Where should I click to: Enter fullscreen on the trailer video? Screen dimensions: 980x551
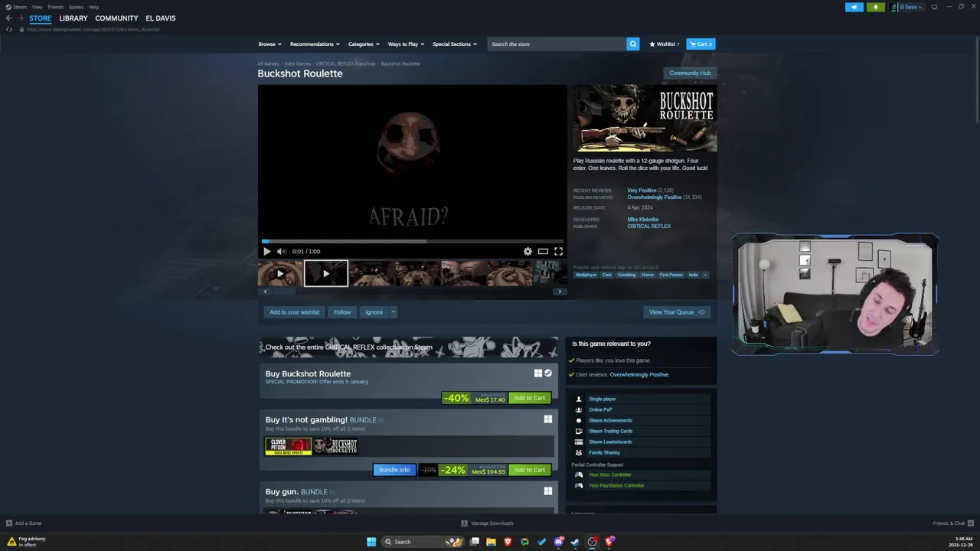pyautogui.click(x=558, y=251)
